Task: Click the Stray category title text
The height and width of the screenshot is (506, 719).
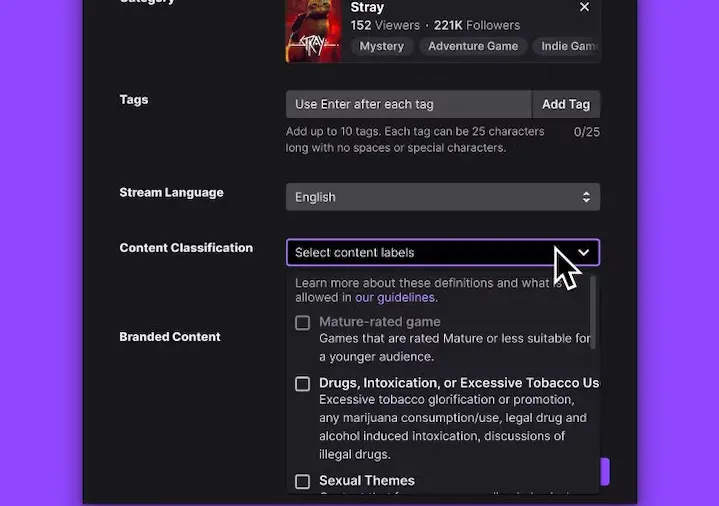Action: 367,8
